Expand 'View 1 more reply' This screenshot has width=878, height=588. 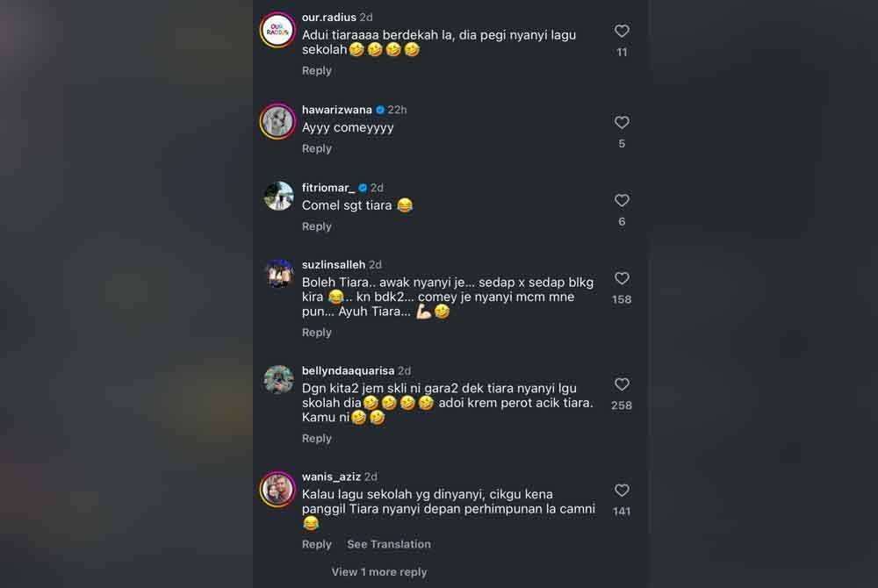tap(378, 571)
